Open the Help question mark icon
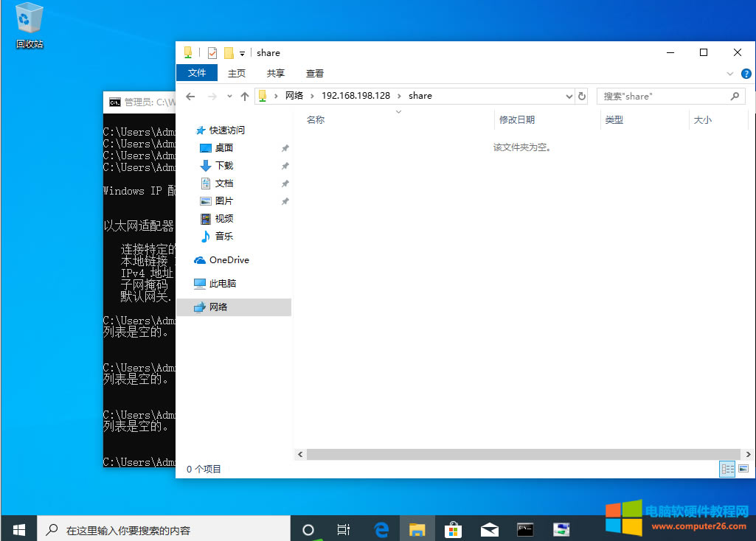 pos(746,74)
